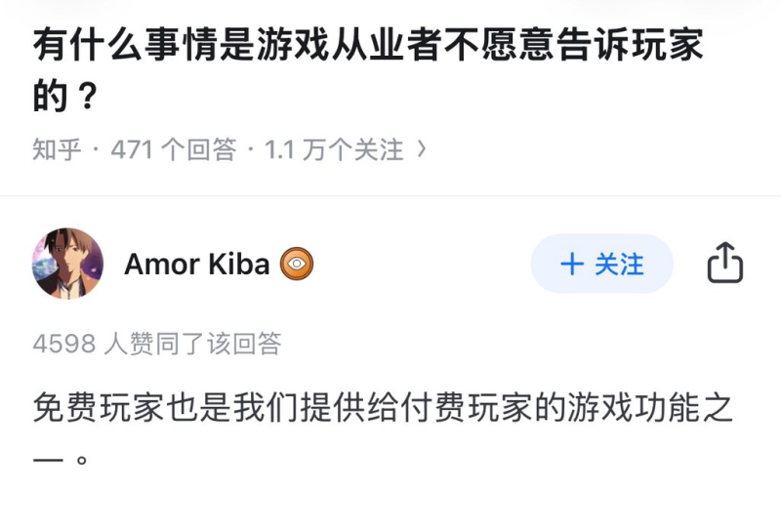The height and width of the screenshot is (532, 781).
Task: Open Amor Kiba's profile avatar
Action: [67, 264]
